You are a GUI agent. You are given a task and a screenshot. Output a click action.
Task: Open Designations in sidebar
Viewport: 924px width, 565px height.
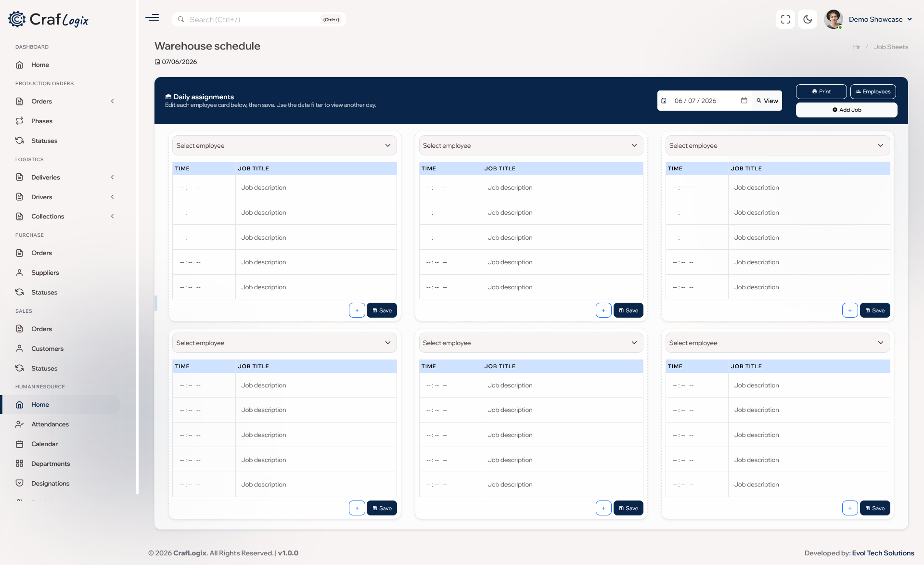click(x=50, y=483)
